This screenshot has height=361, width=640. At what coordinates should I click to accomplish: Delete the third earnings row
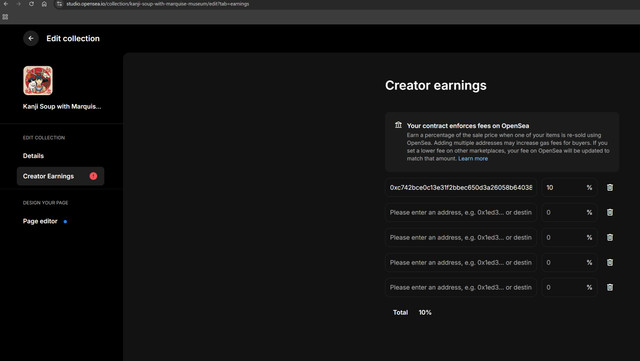point(610,237)
